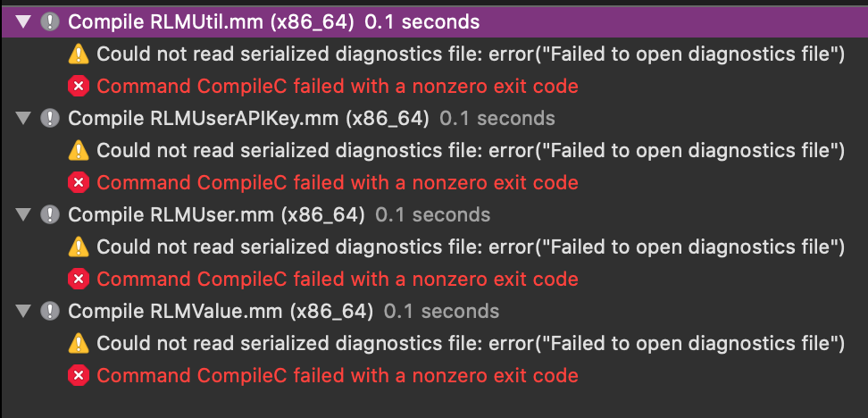Select the Compile RLMUserAPIKey.mm (x86_64) row
Viewport: 868px width, 418px height.
coord(435,119)
